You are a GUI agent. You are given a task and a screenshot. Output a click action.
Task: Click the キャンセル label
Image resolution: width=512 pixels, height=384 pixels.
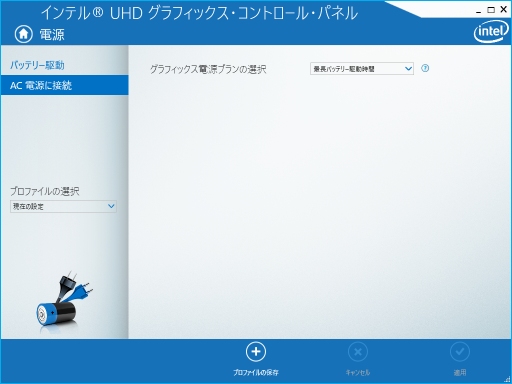(x=358, y=372)
